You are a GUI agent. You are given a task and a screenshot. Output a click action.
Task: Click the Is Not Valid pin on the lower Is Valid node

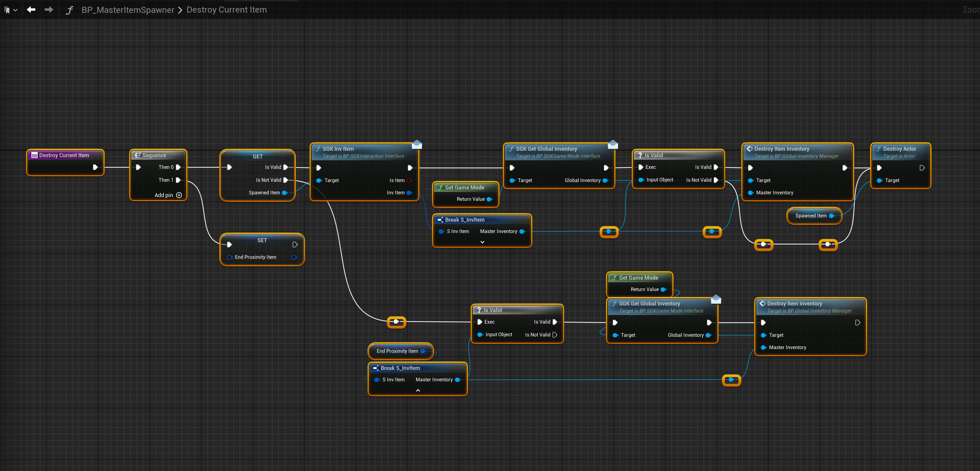tap(555, 335)
